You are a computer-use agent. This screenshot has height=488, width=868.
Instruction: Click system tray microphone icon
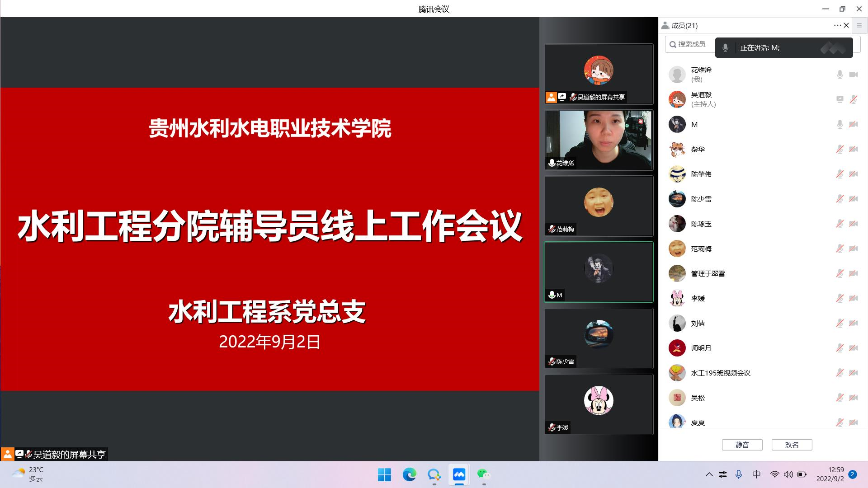coord(739,474)
